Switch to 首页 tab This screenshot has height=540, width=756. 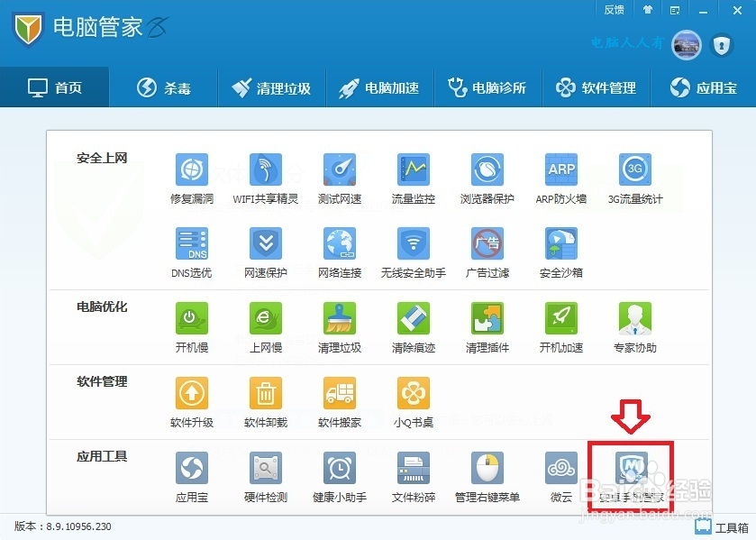point(54,87)
